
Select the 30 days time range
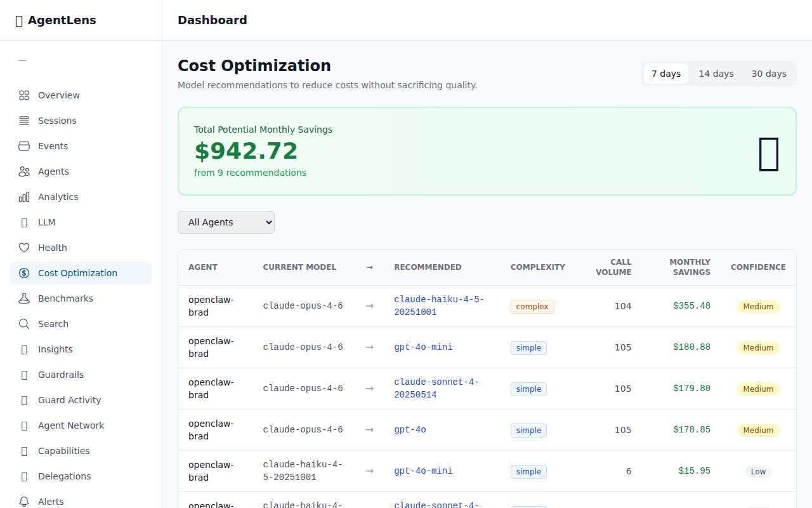769,73
